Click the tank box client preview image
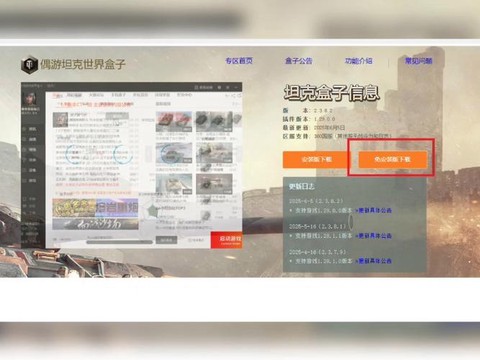The image size is (480, 360). click(x=131, y=165)
